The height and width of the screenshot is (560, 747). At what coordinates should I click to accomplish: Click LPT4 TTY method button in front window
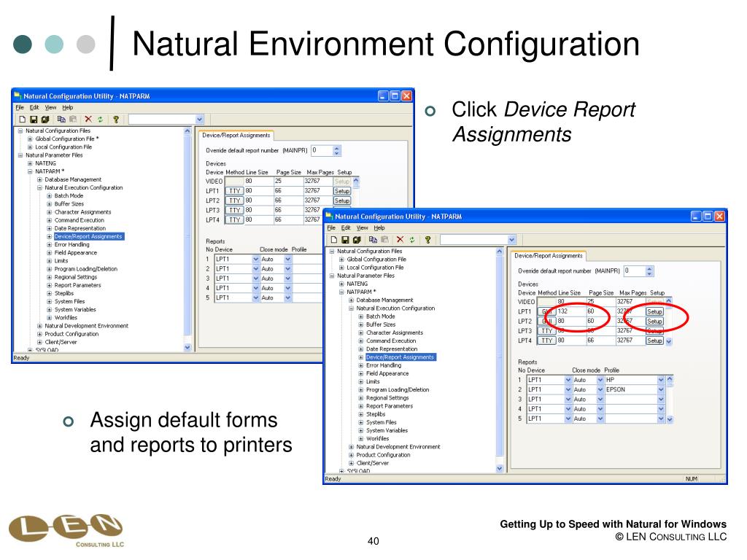click(547, 341)
